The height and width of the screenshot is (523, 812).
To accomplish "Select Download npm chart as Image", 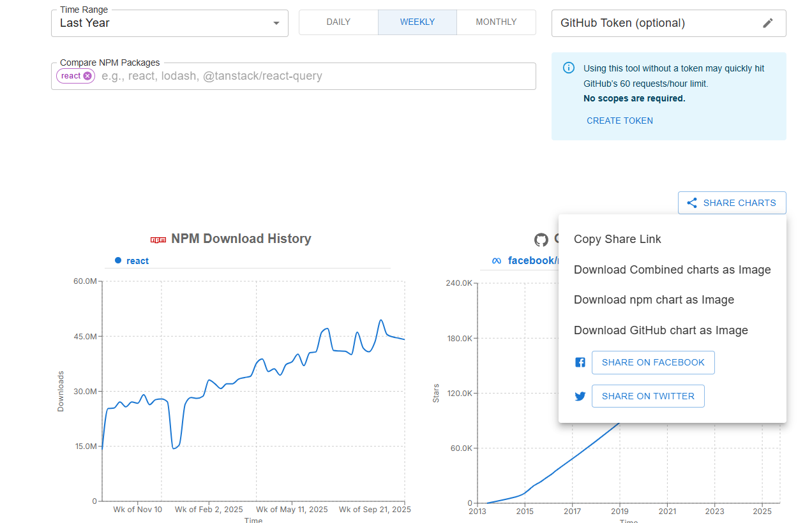I will click(x=654, y=300).
